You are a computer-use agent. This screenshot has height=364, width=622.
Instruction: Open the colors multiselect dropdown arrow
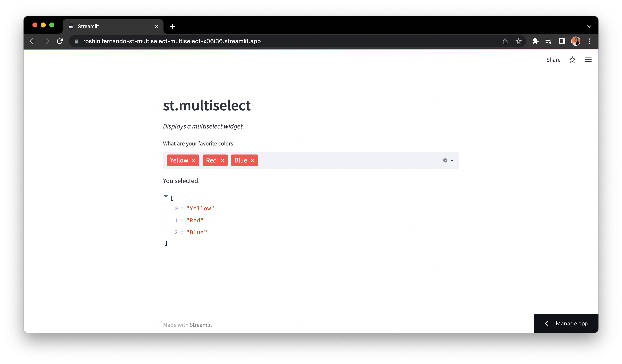tap(452, 161)
